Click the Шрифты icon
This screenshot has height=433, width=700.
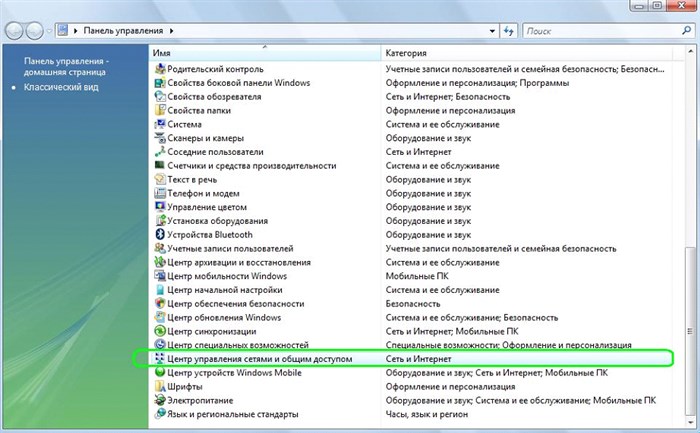tap(160, 386)
